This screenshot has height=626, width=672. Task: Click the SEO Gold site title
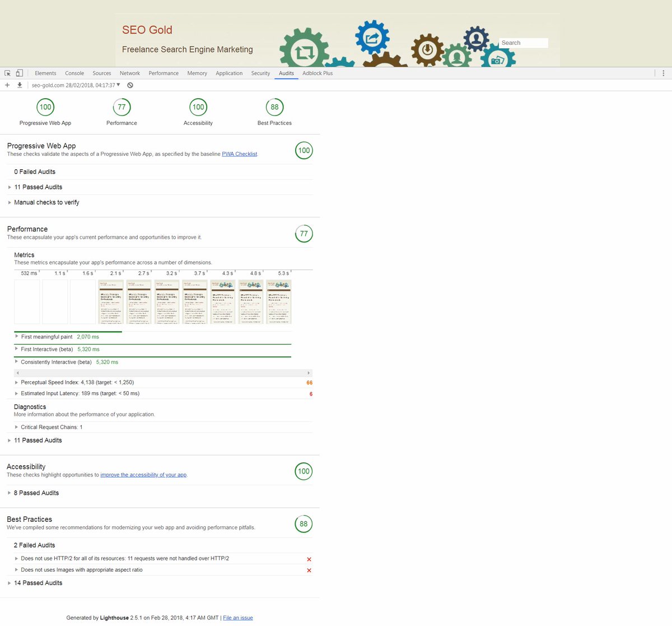(147, 30)
